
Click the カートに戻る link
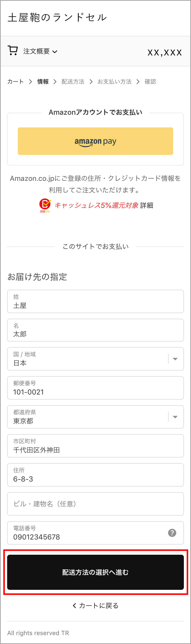[x=95, y=606]
